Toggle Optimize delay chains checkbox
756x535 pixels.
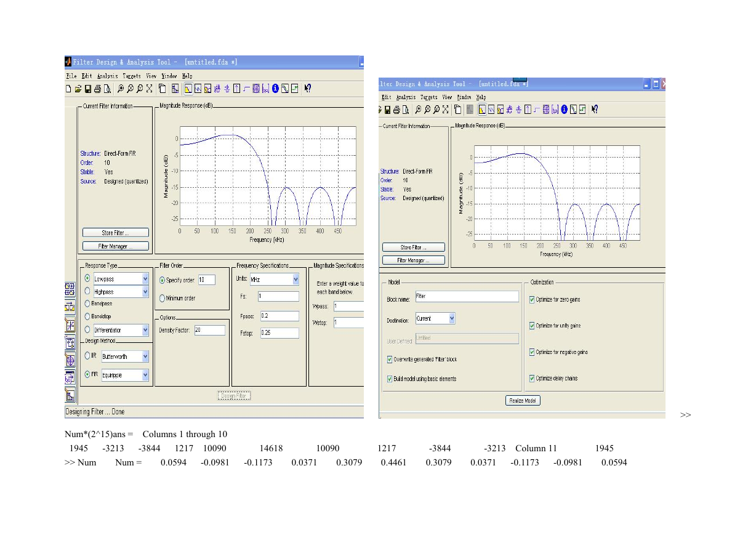pos(532,379)
